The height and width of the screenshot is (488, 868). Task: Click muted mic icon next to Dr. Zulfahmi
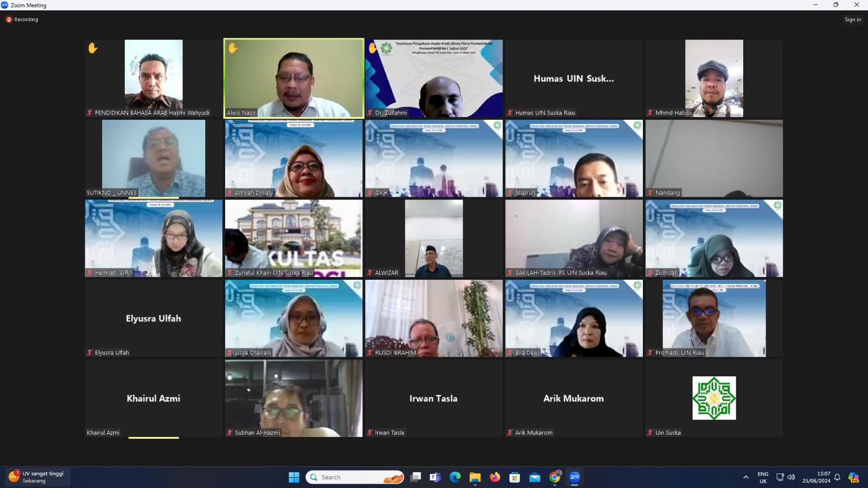[x=370, y=113]
